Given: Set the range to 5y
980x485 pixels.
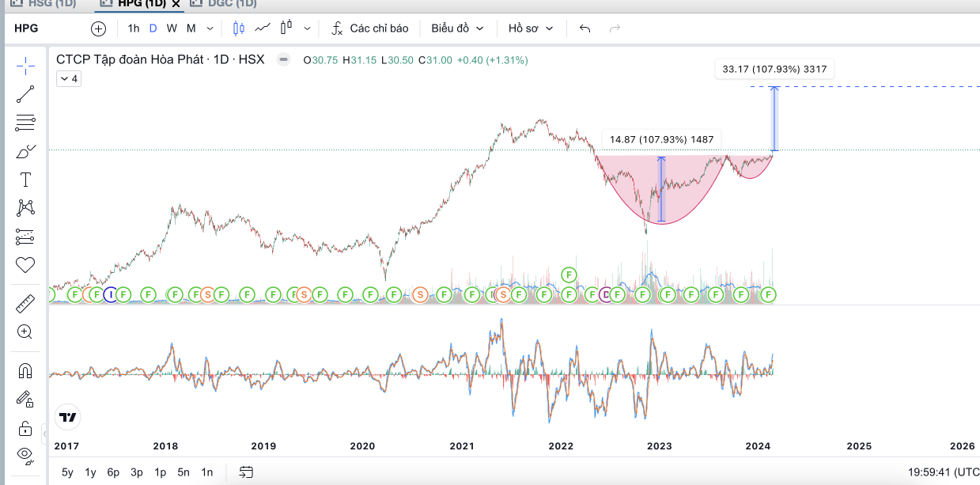Looking at the screenshot, I should [67, 472].
